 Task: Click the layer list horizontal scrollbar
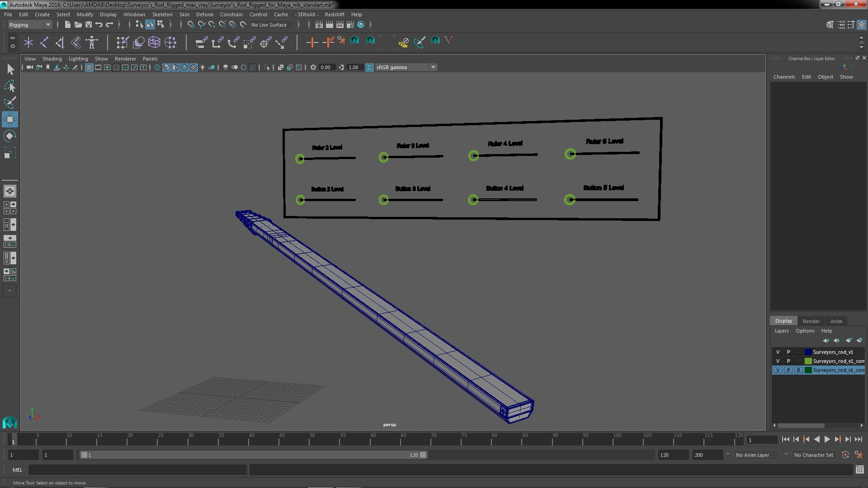(x=801, y=426)
